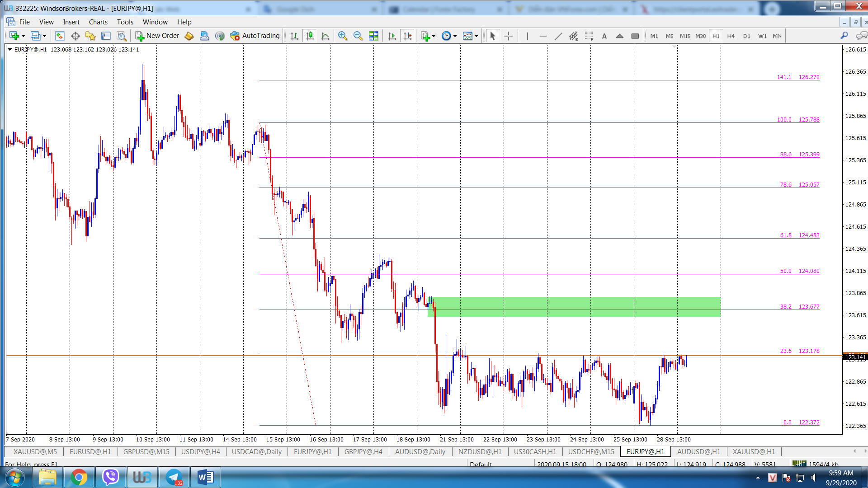Tile chart windows icon

[373, 36]
